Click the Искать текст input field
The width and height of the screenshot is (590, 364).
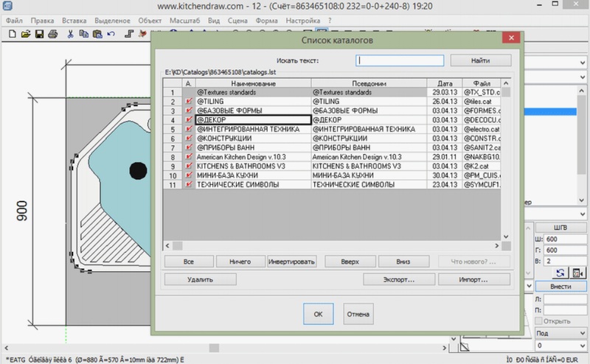pyautogui.click(x=400, y=60)
